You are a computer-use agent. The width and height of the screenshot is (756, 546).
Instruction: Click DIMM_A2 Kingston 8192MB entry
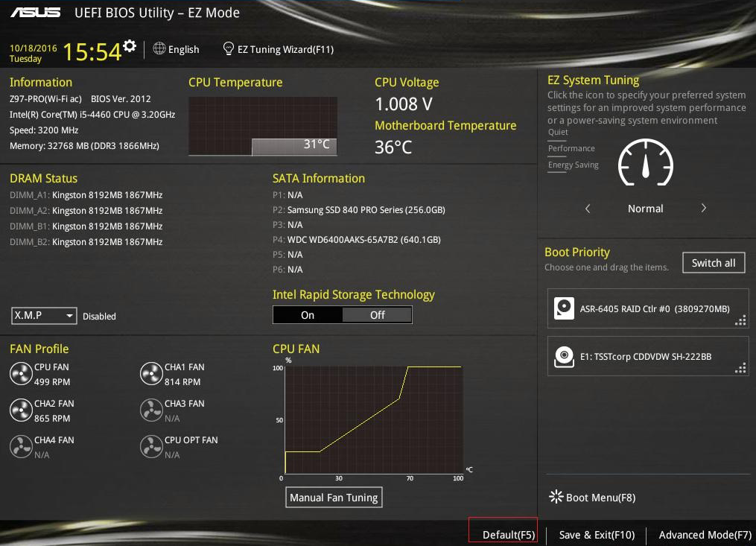coord(86,210)
